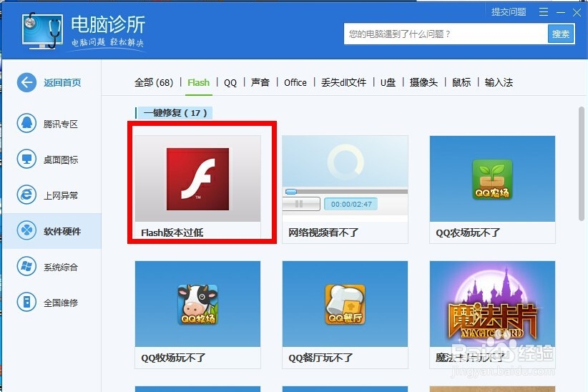
Task: Open the 网络视频看不了 video thumbnail
Action: (345, 179)
